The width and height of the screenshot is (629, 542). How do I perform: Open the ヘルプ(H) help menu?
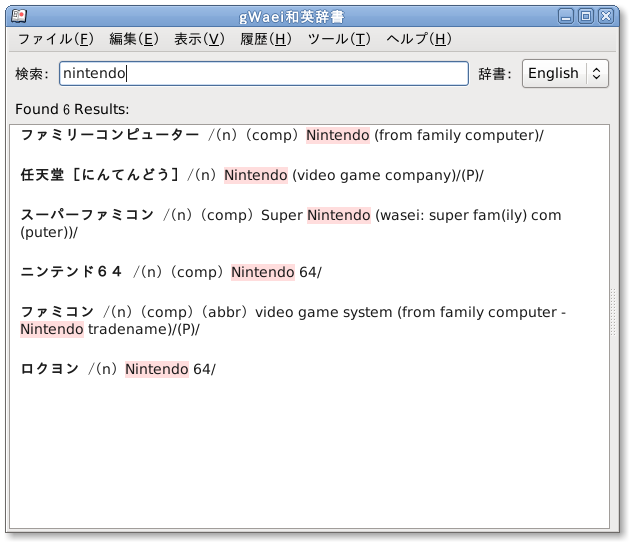(x=418, y=39)
